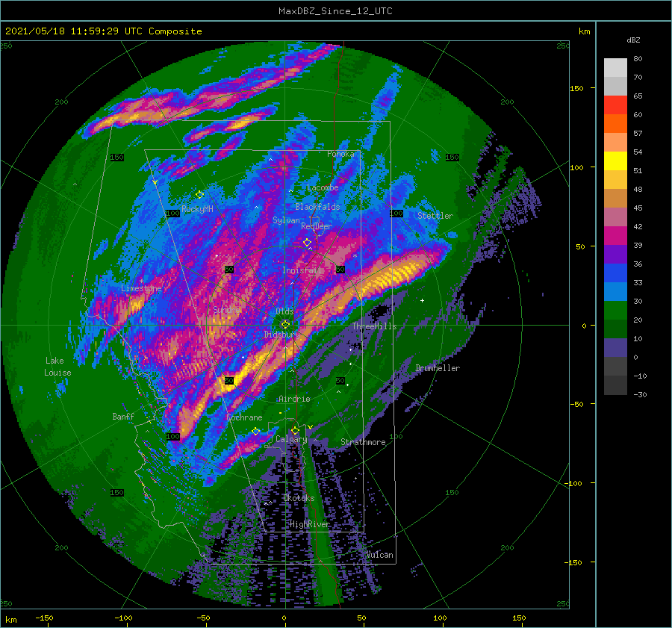Select the purple 39-36 dBZ legend swatch

(615, 254)
